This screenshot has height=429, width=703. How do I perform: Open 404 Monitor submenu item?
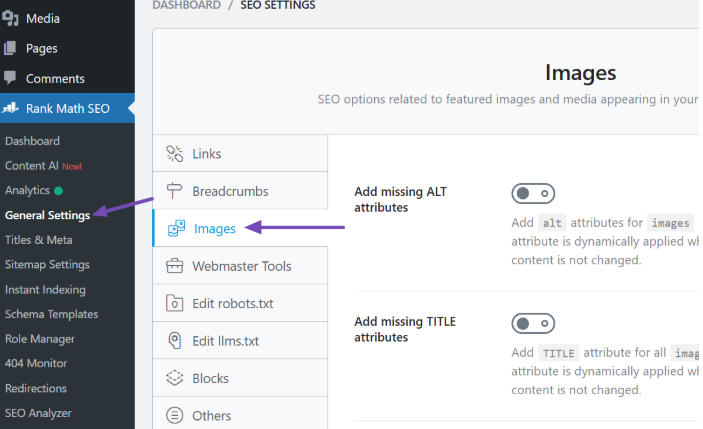click(x=36, y=363)
